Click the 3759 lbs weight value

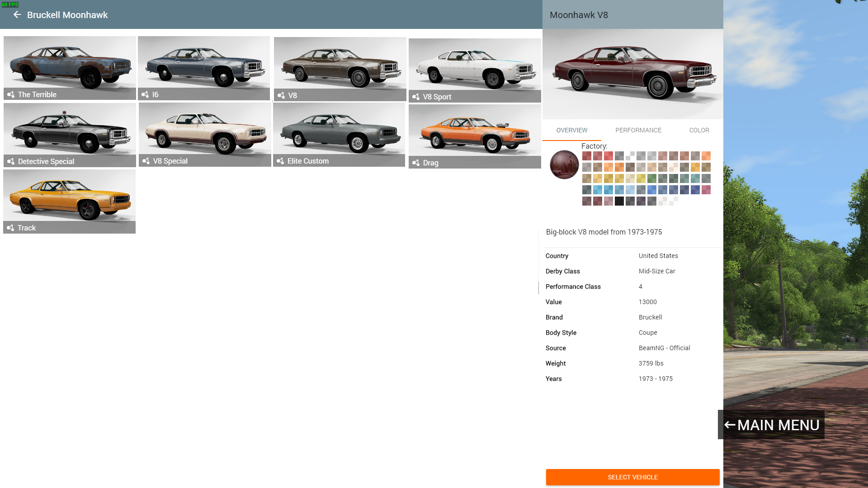tap(651, 363)
